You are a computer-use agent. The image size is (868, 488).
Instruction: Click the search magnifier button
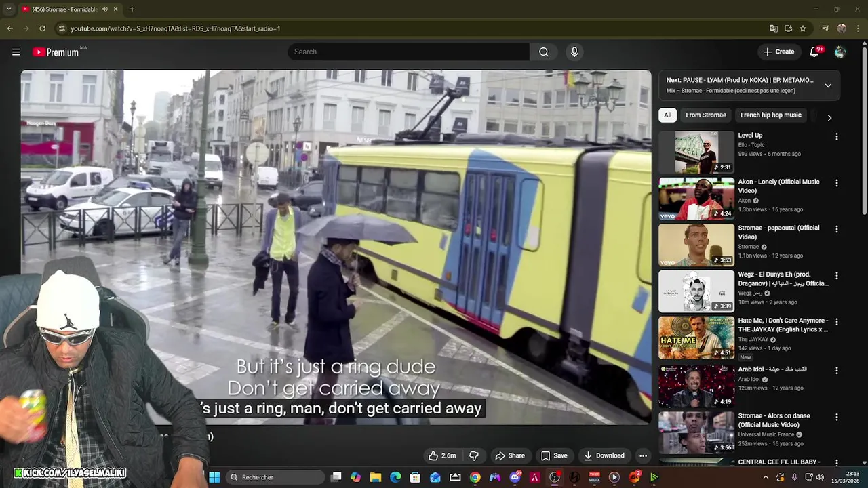coord(544,52)
